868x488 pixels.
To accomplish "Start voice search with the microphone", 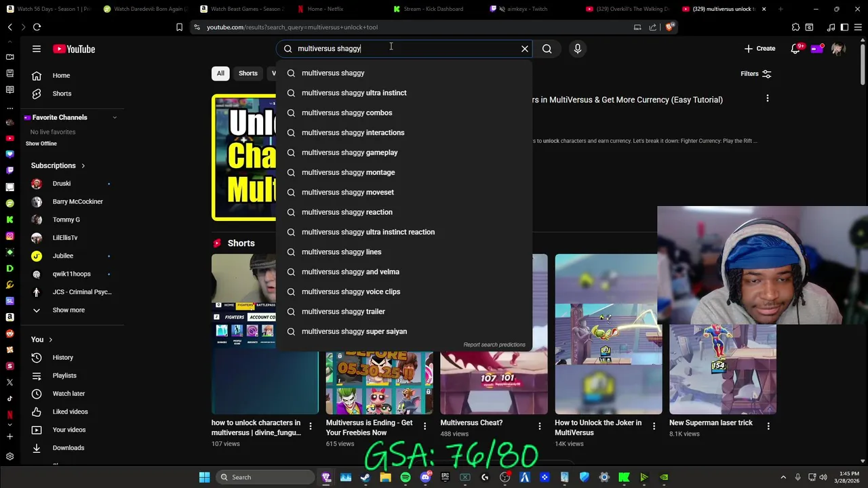I will point(578,49).
